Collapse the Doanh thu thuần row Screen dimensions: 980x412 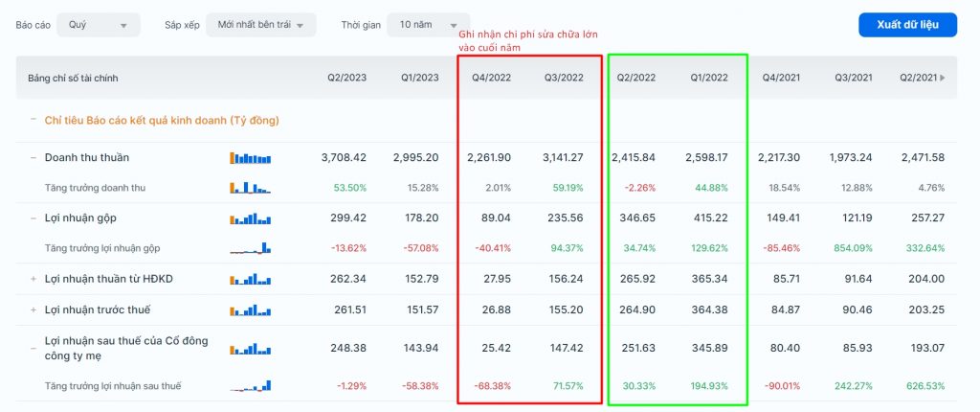(x=33, y=157)
